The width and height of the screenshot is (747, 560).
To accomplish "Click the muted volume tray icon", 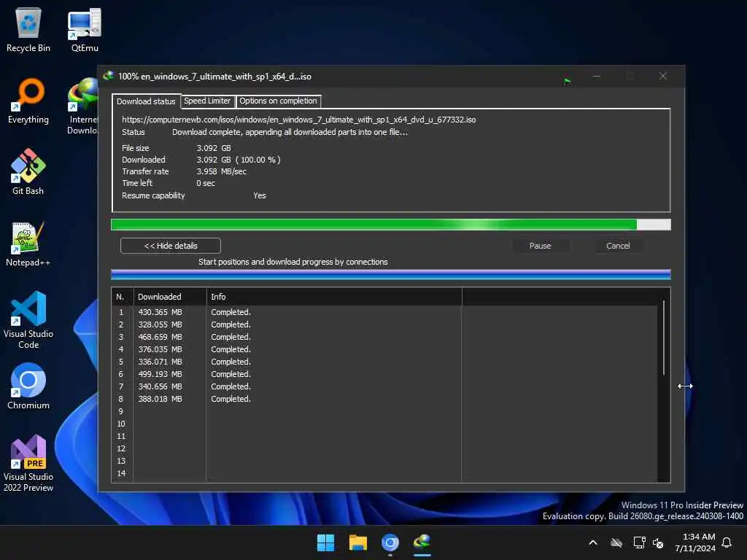I will click(659, 542).
